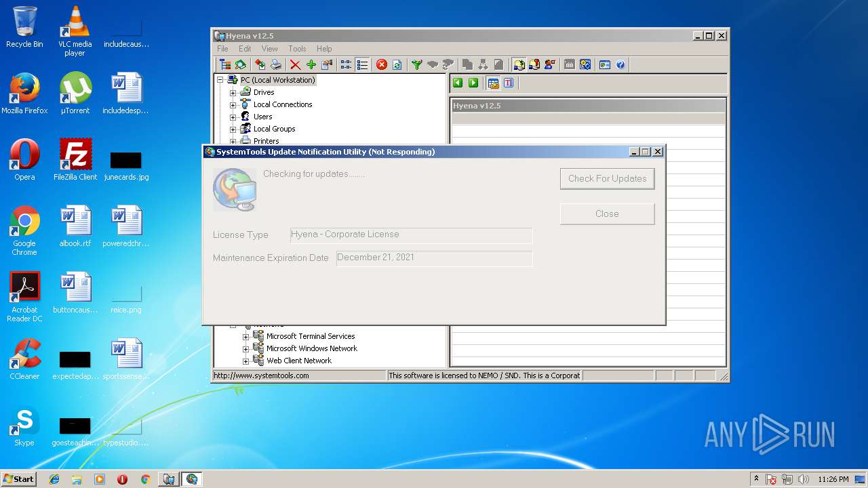Click the License Type field
This screenshot has height=488, width=868.
(411, 235)
